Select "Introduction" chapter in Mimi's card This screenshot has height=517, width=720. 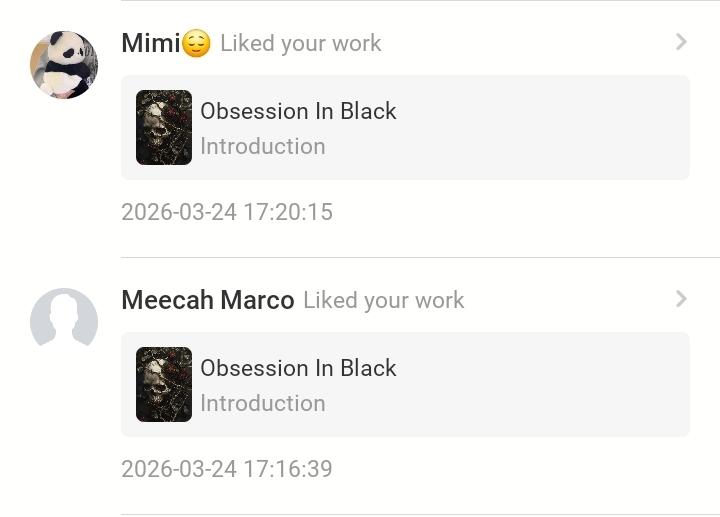click(x=262, y=146)
